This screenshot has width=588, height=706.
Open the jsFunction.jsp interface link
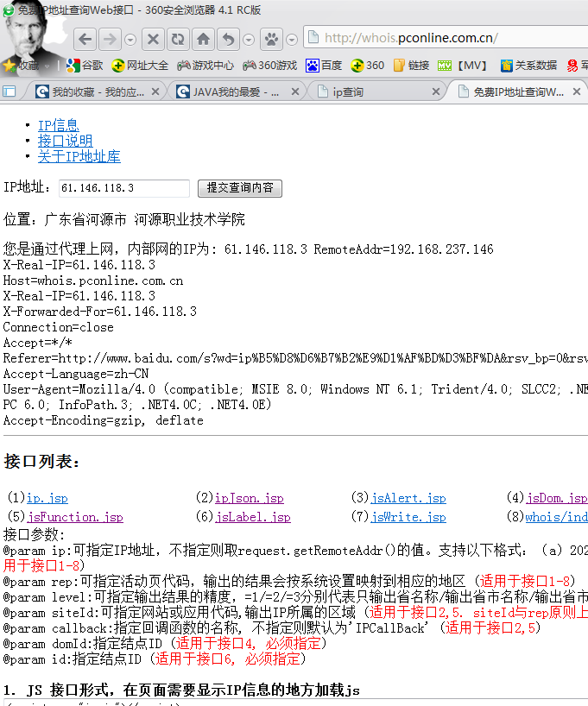point(75,517)
